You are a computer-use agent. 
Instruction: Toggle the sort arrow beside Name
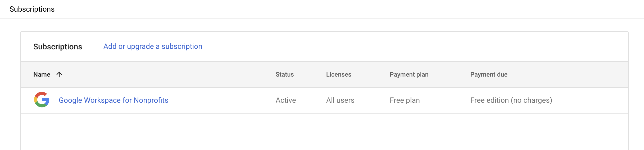59,74
